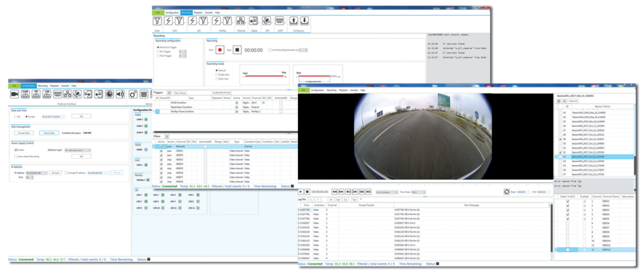Open the Playback menu in the top window
The height and width of the screenshot is (274, 644).
click(x=198, y=13)
